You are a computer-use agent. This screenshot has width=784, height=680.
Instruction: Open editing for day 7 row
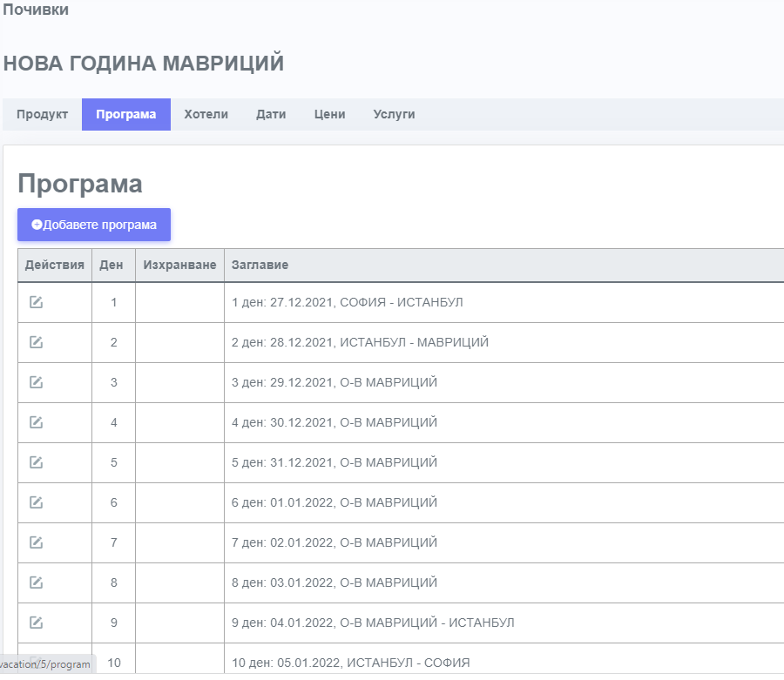[36, 542]
